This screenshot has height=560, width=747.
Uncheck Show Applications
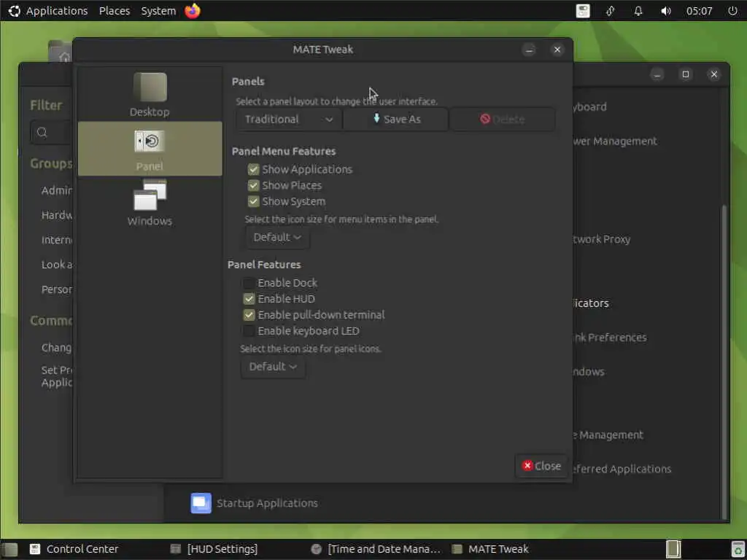click(x=253, y=169)
